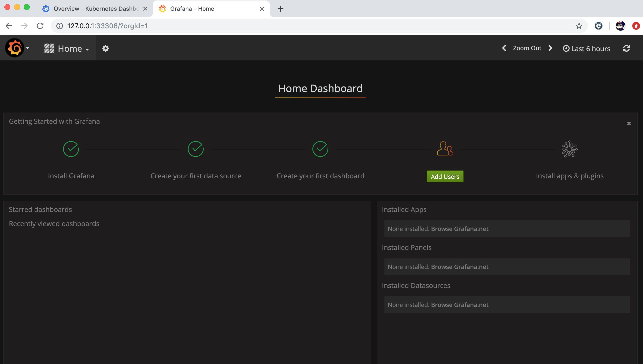The image size is (643, 364).
Task: Click the Add Users people icon
Action: 445,149
